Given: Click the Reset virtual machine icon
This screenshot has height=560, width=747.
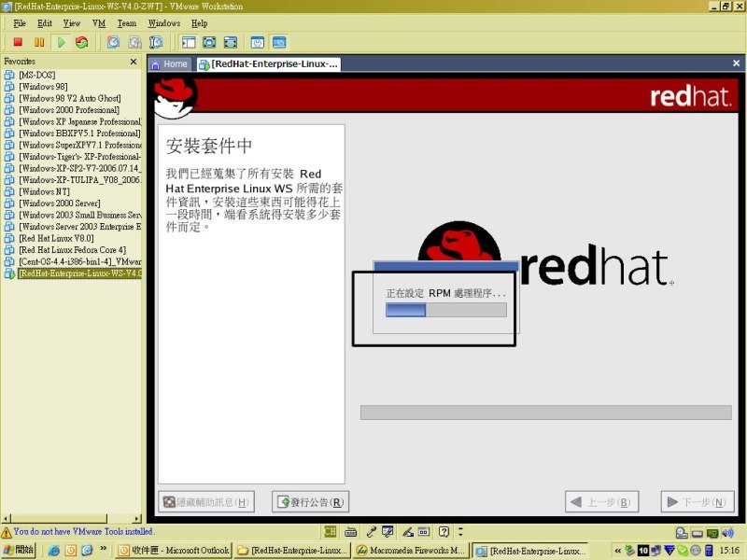Looking at the screenshot, I should [x=82, y=42].
